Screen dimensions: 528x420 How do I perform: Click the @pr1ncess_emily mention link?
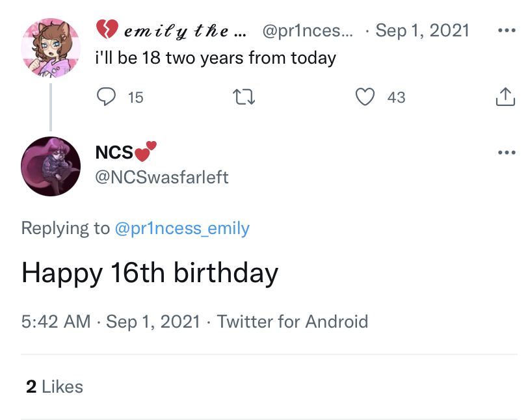tap(182, 228)
